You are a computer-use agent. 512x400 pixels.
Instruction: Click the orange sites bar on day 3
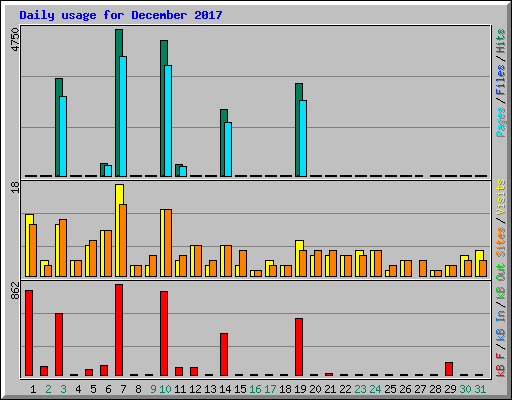pos(63,248)
